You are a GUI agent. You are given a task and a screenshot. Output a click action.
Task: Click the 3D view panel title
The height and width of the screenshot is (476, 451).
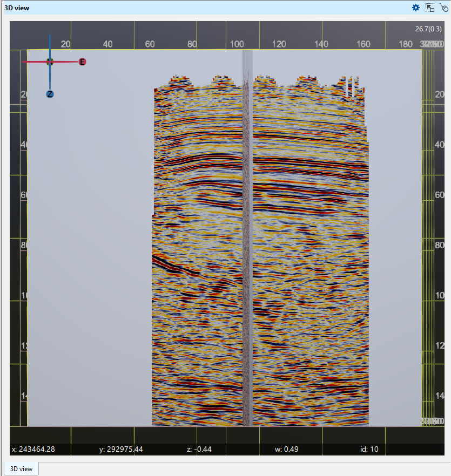pyautogui.click(x=17, y=8)
